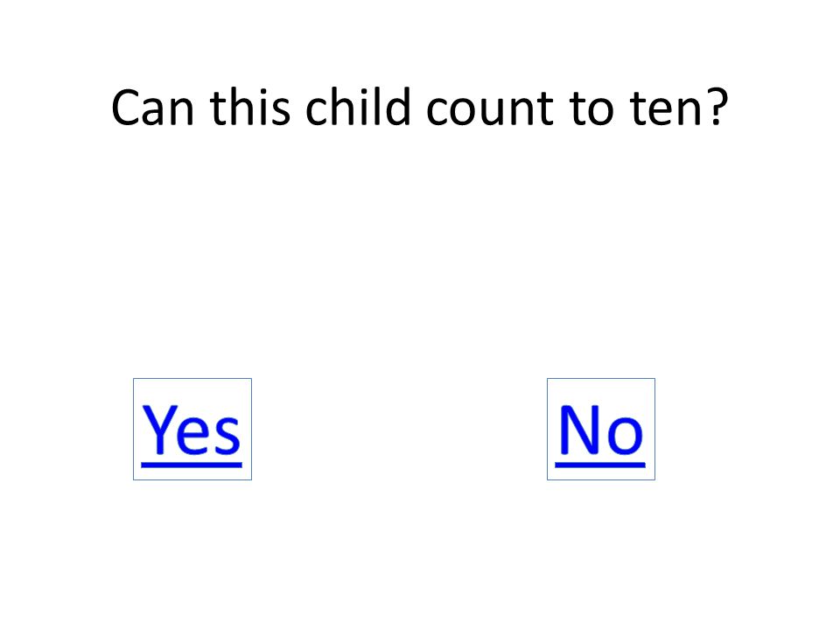The height and width of the screenshot is (630, 840).
Task: Click the letter 's' in the Yes link
Action: [227, 435]
